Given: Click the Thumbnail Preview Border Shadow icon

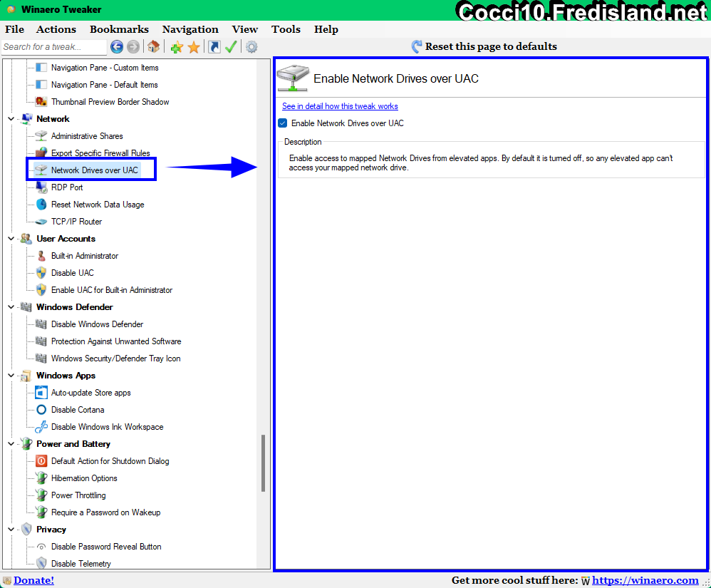Looking at the screenshot, I should 41,102.
